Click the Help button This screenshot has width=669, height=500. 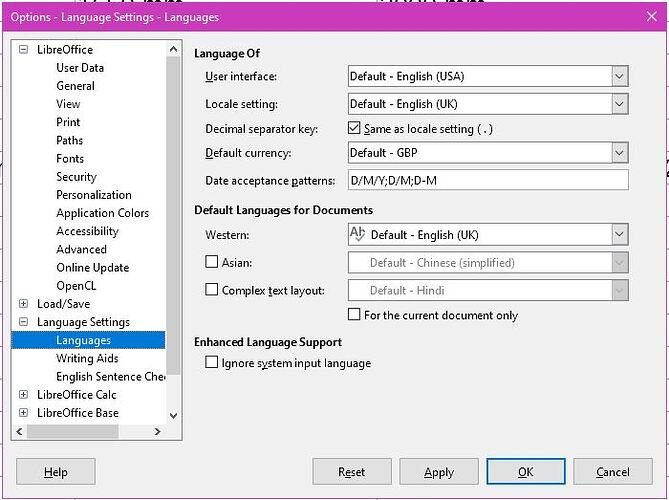pyautogui.click(x=56, y=472)
